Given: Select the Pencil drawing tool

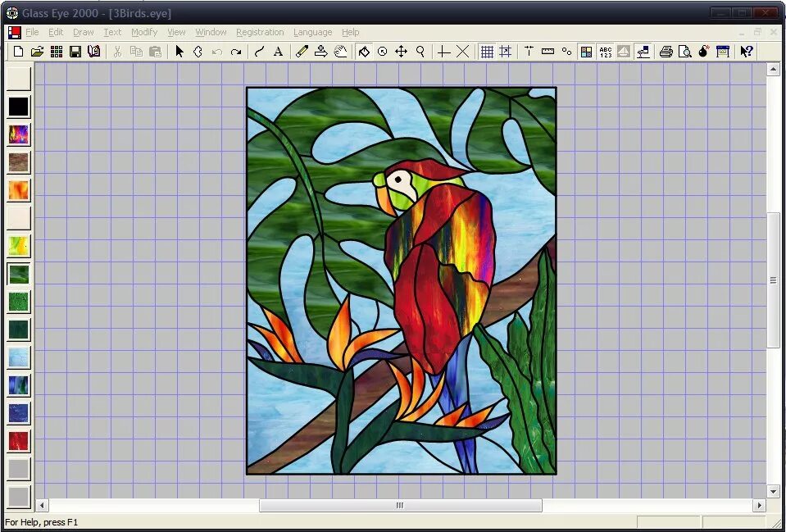Looking at the screenshot, I should (x=301, y=51).
